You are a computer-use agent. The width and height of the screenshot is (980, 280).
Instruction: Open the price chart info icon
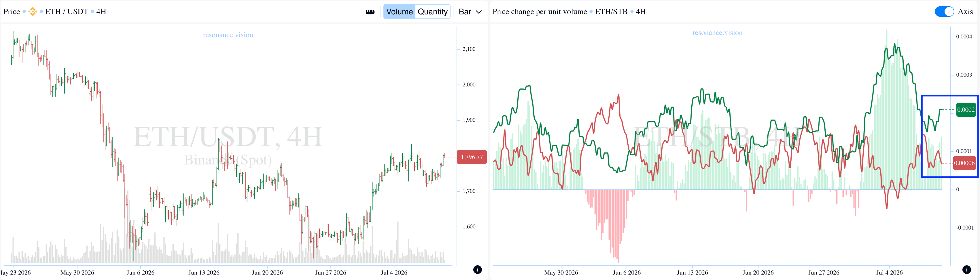pos(477,269)
